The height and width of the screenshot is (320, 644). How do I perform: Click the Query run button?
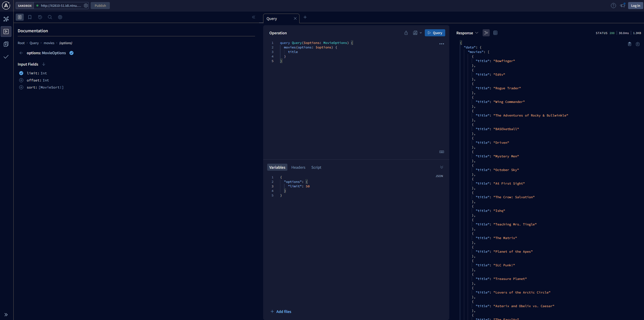pos(435,33)
